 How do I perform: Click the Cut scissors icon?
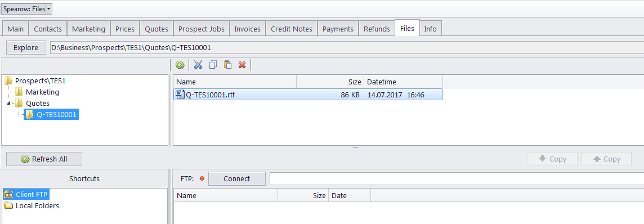tap(198, 65)
